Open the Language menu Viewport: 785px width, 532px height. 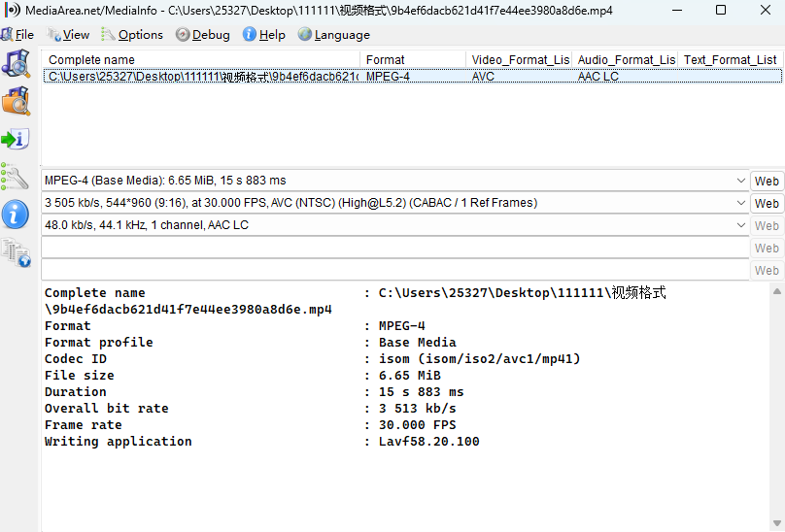(334, 35)
